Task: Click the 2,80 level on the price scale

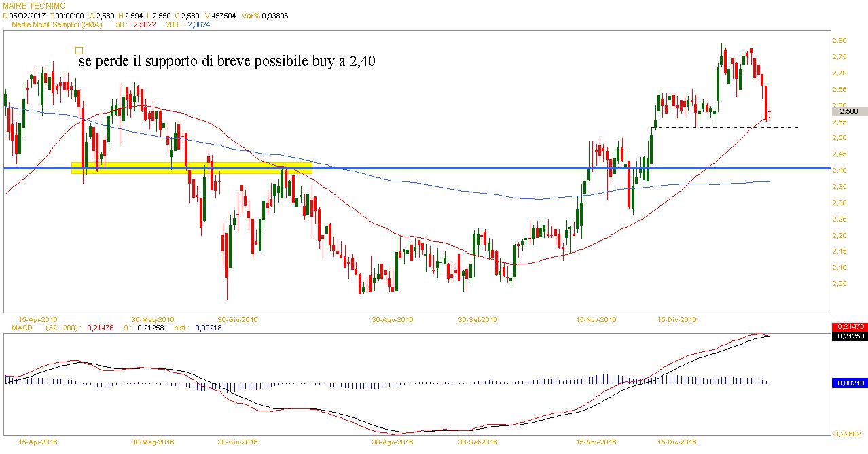Action: (839, 41)
